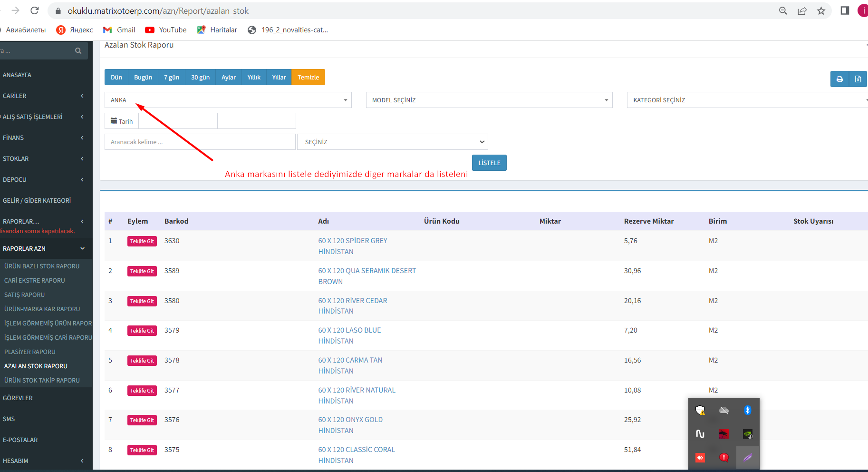
Task: Click the Excel export icon button
Action: [x=858, y=79]
